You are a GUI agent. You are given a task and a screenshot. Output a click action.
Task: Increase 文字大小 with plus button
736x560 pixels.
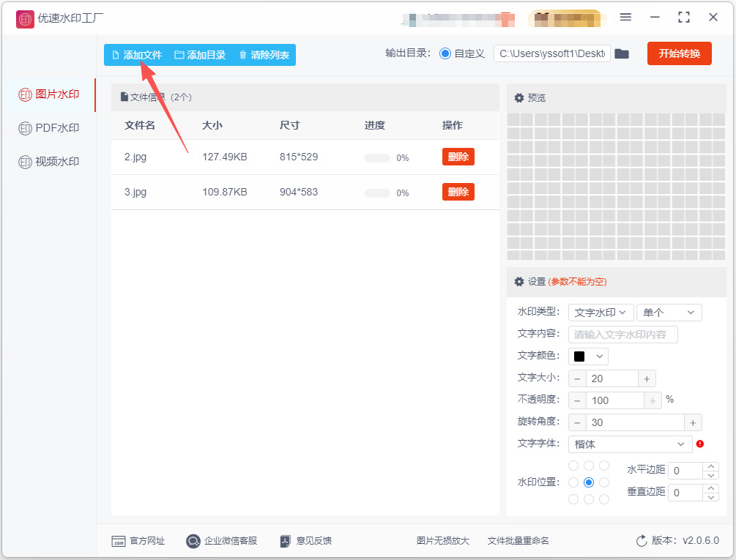(647, 378)
